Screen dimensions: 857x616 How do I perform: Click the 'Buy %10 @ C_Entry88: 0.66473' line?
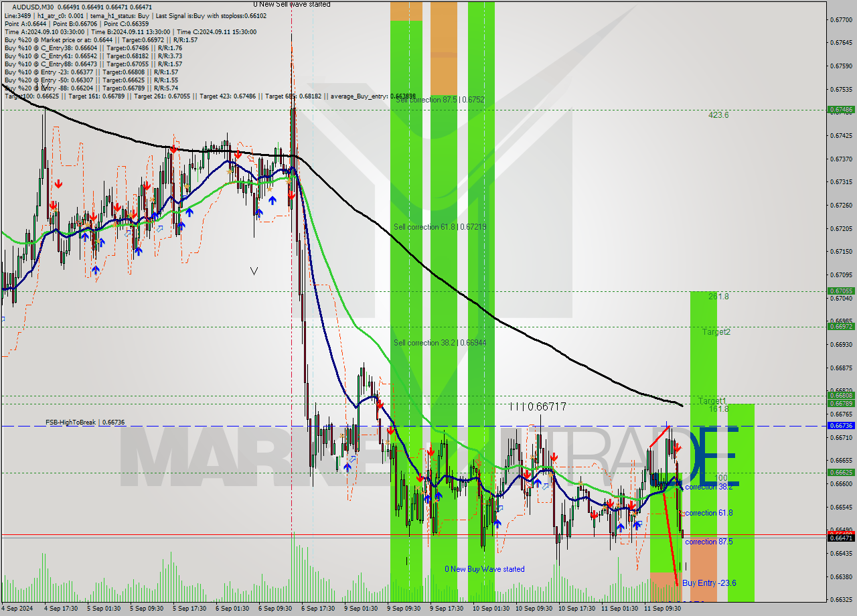tap(93, 64)
